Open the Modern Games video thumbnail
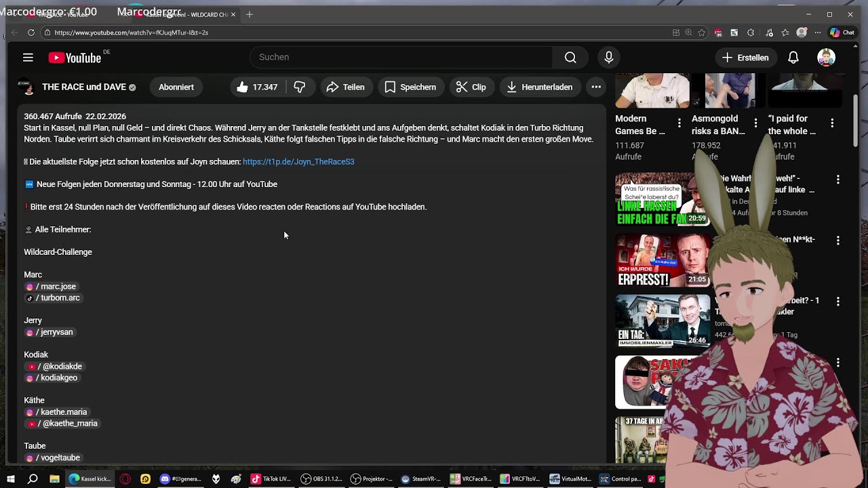Screen dimensions: 868x488 tap(652, 91)
